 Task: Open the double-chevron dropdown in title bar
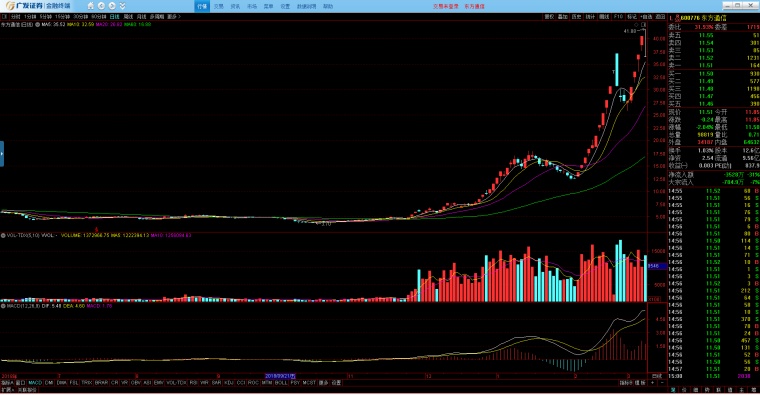click(122, 6)
